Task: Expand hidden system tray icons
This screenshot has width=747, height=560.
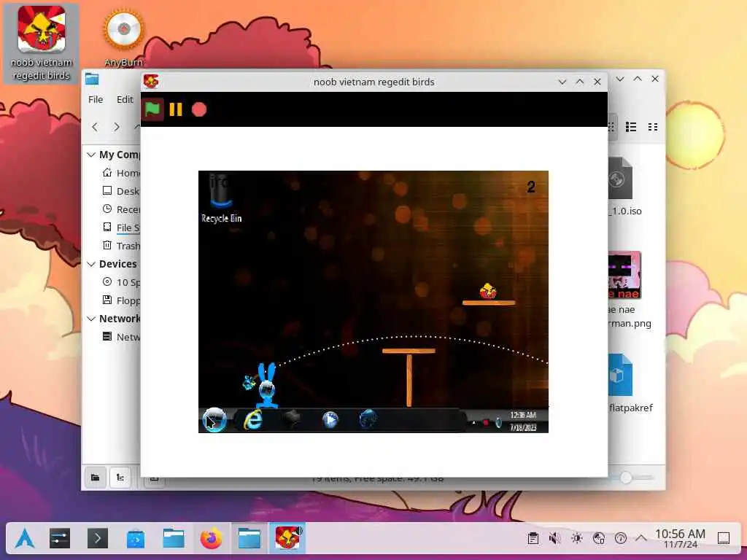Action: [641, 539]
